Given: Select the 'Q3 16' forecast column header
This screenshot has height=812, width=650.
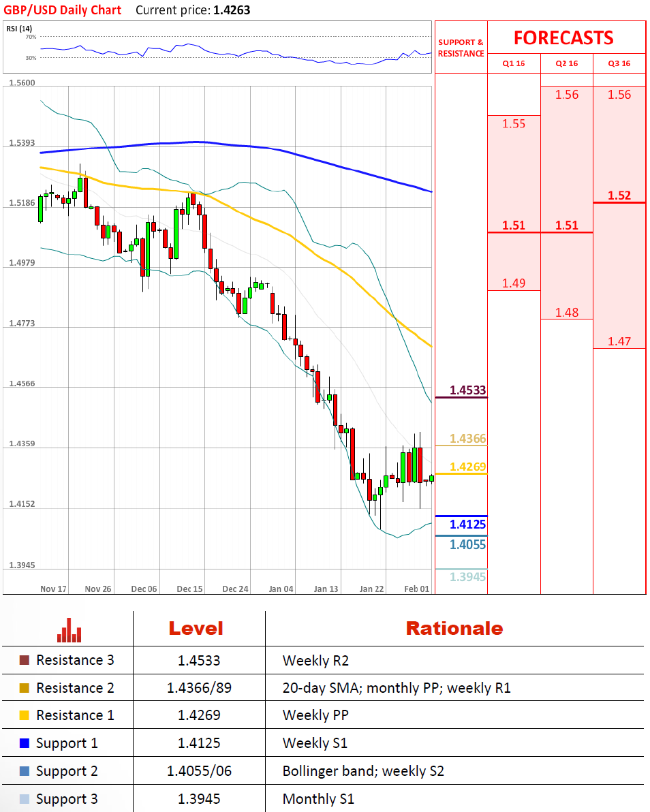Looking at the screenshot, I should (x=619, y=63).
